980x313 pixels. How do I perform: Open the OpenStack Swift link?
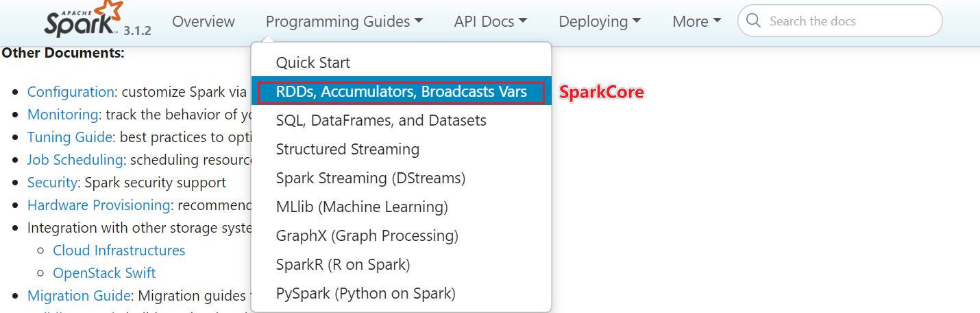104,273
